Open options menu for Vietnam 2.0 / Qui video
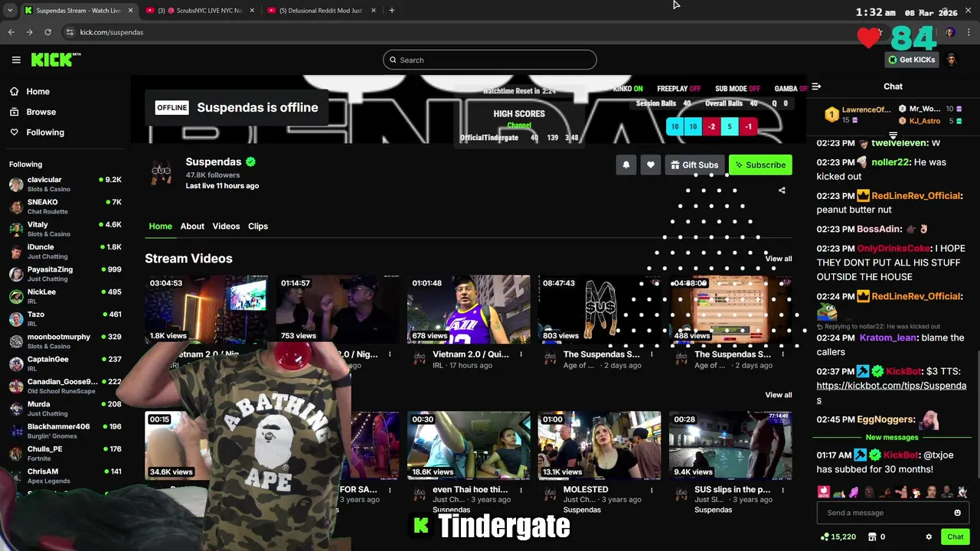The image size is (980, 551). click(x=521, y=354)
